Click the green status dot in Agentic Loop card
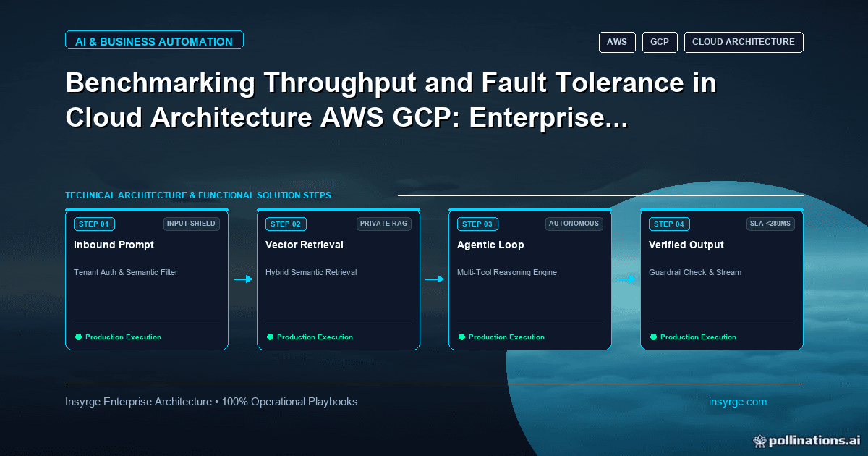 pyautogui.click(x=461, y=337)
